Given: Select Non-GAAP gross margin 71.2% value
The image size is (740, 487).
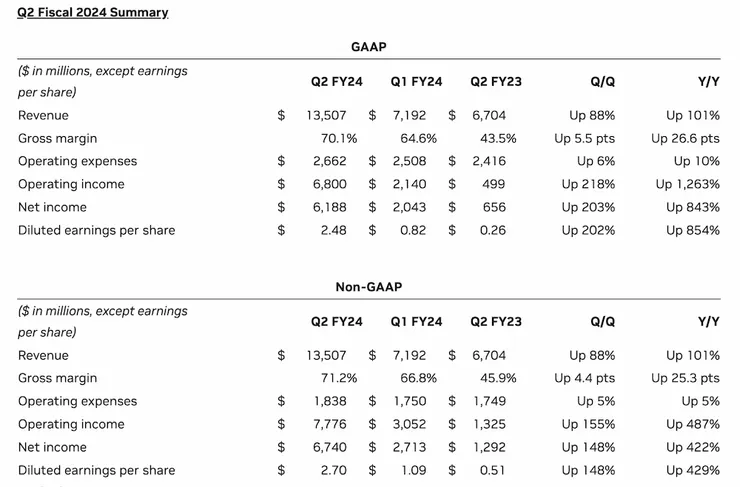Looking at the screenshot, I should coord(340,379).
